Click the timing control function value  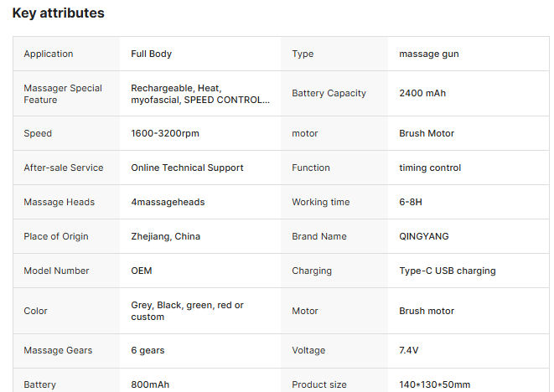[430, 168]
